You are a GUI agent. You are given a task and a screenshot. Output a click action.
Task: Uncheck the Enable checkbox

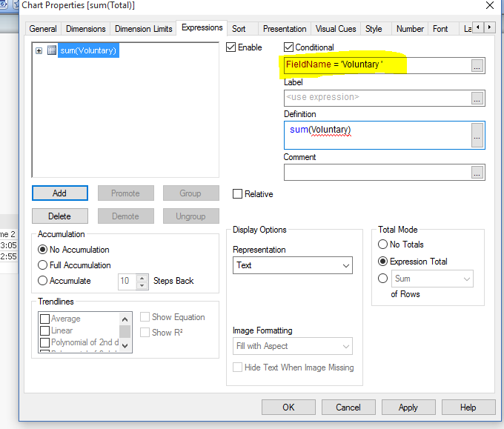pyautogui.click(x=231, y=47)
